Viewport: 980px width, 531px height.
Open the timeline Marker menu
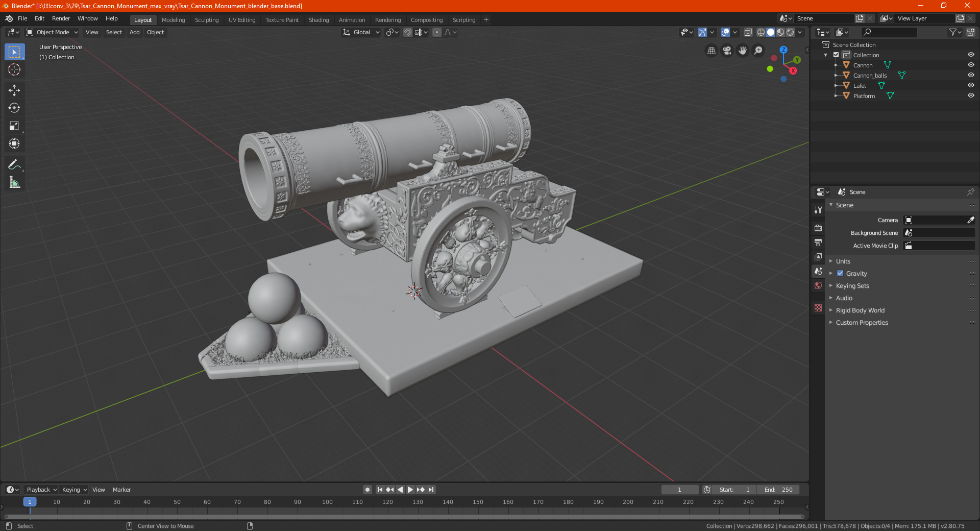click(x=121, y=490)
